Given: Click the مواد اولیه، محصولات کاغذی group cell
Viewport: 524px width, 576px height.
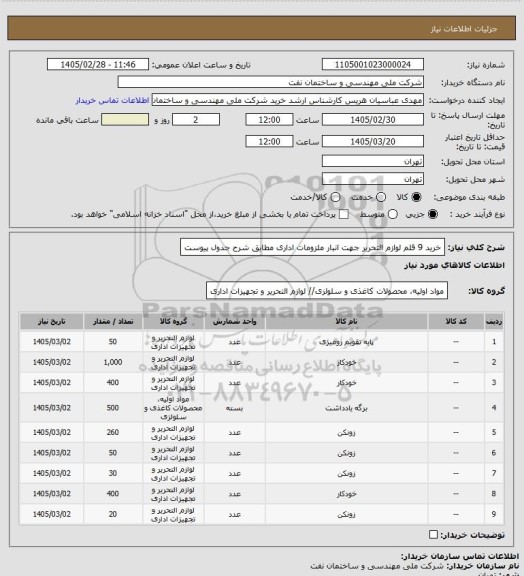Looking at the screenshot, I should 173,408.
